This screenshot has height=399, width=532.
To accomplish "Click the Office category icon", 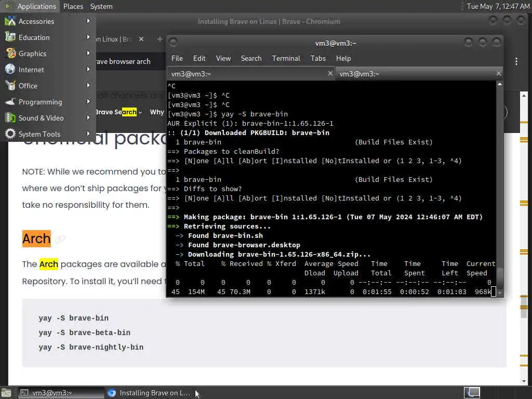I will (10, 86).
